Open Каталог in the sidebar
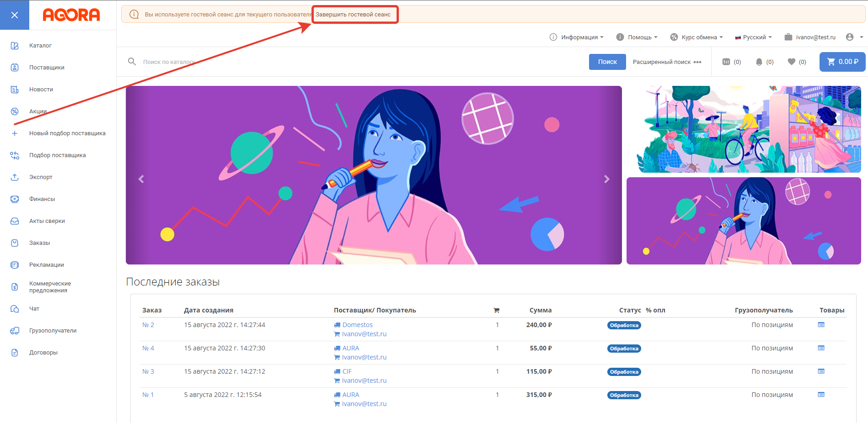Screen dimensions: 868x423 click(x=40, y=46)
